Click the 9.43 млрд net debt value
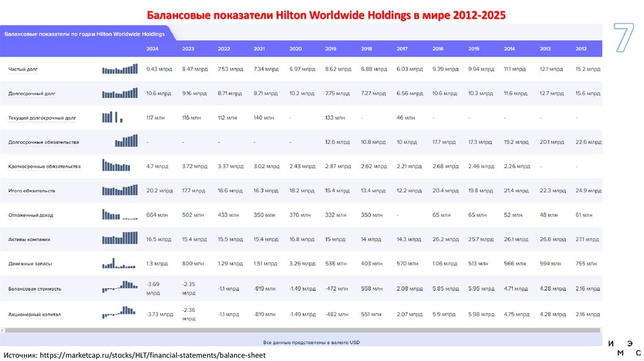This screenshot has width=644, height=361. tap(159, 69)
